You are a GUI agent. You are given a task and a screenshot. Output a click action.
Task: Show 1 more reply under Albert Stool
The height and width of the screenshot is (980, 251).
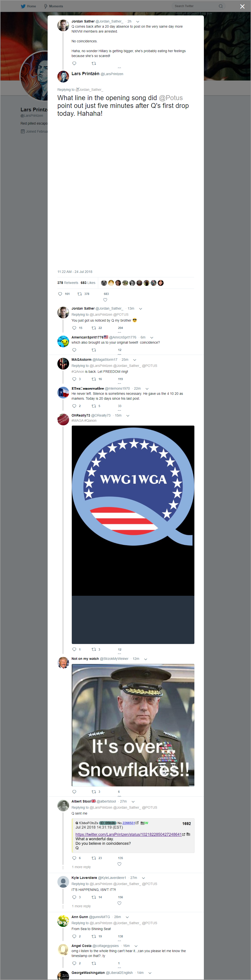(x=81, y=867)
